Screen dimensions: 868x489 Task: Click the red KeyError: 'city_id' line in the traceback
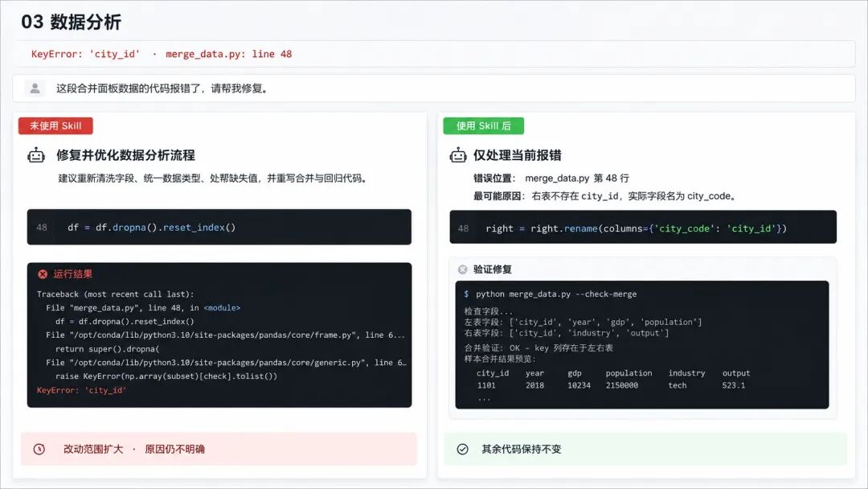[x=81, y=390]
